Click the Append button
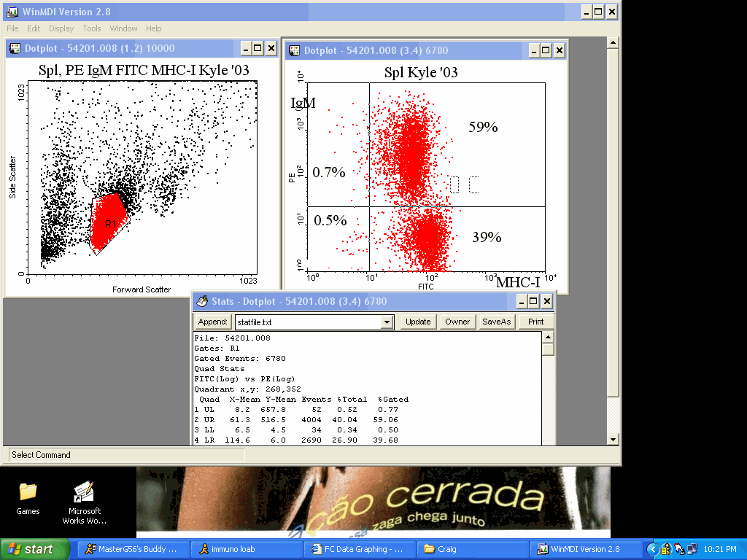 point(213,322)
